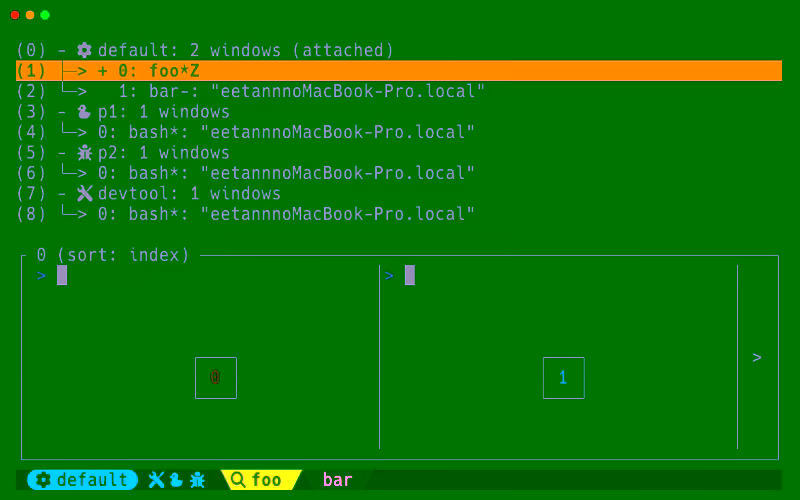The image size is (800, 500).
Task: Click the magnifier icon on foo tab
Action: point(238,480)
